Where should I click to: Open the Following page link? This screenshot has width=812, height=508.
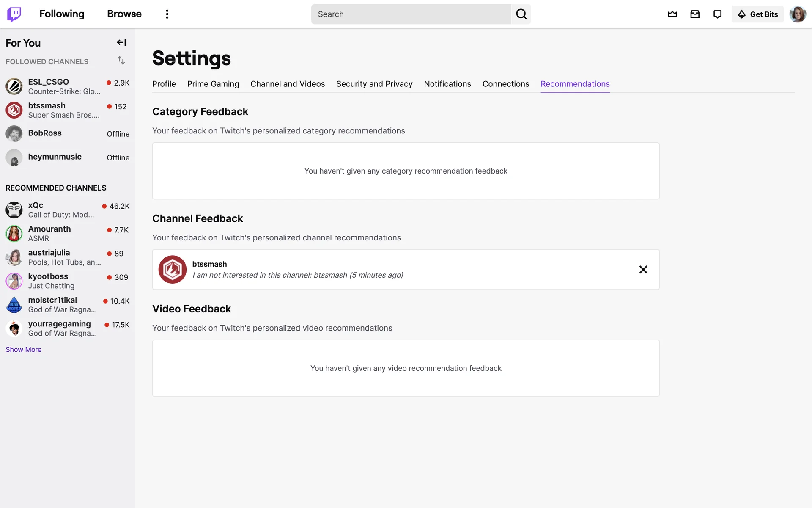[x=62, y=14]
